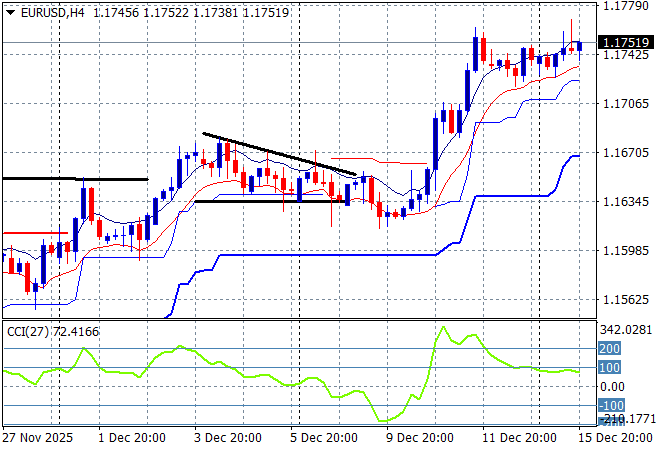Select the black horizontal support line near 1.16345
The height and width of the screenshot is (450, 660).
(269, 202)
